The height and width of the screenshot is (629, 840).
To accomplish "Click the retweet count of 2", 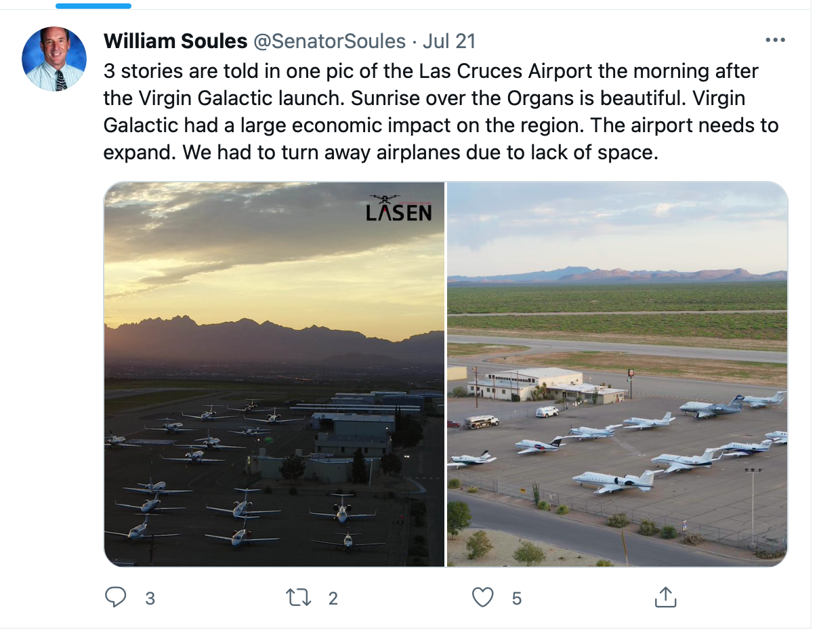I will pyautogui.click(x=333, y=598).
